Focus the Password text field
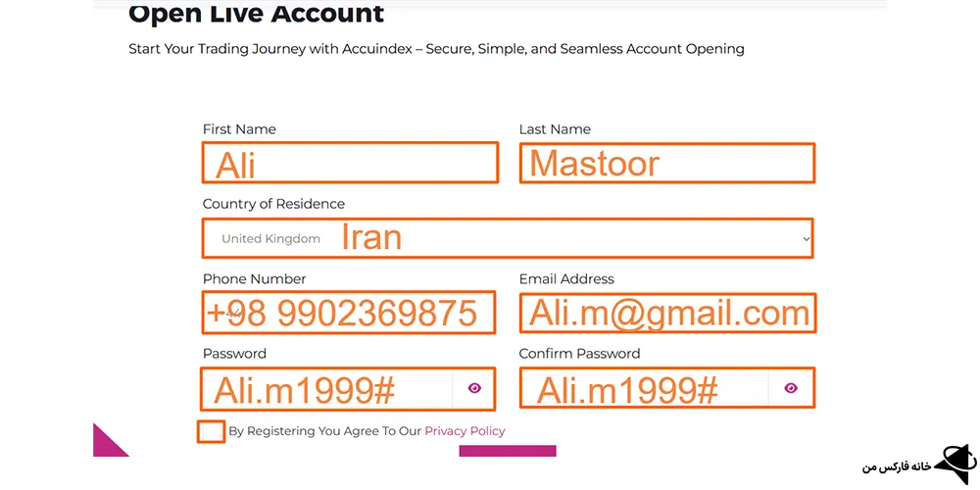The height and width of the screenshot is (490, 980). click(326, 388)
